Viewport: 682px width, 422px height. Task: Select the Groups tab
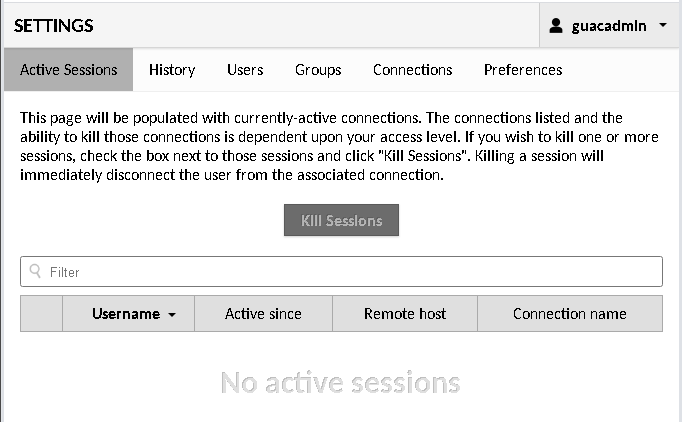tap(318, 70)
